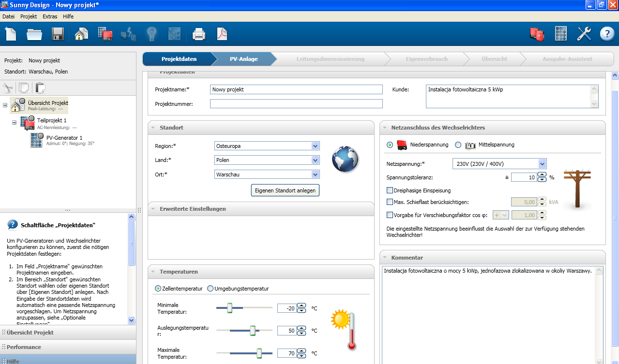Paste item with clipboard icon
This screenshot has width=619, height=364.
(40, 88)
